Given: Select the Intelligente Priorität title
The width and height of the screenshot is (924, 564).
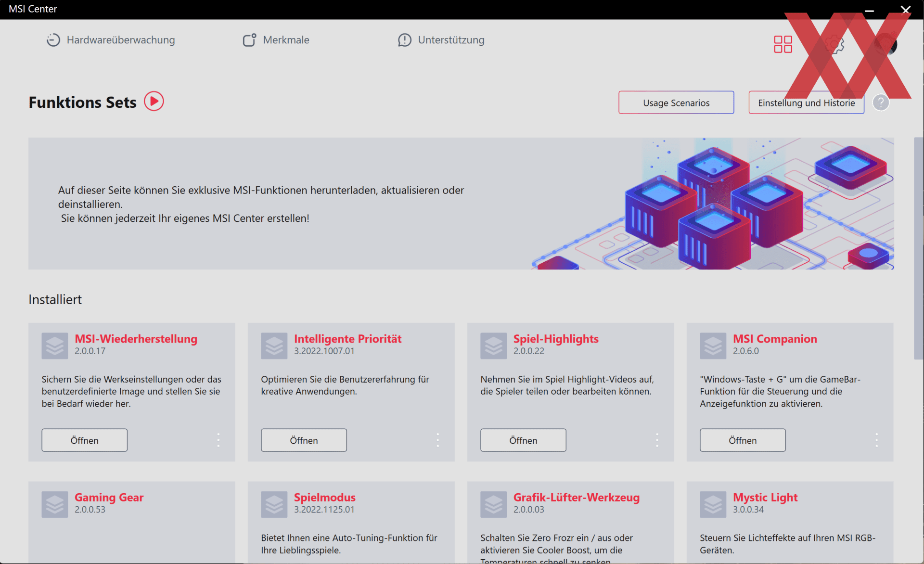Looking at the screenshot, I should [x=347, y=339].
